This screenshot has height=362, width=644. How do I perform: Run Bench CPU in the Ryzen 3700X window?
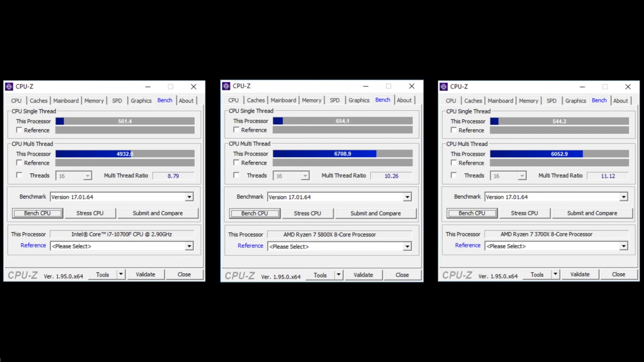point(472,213)
